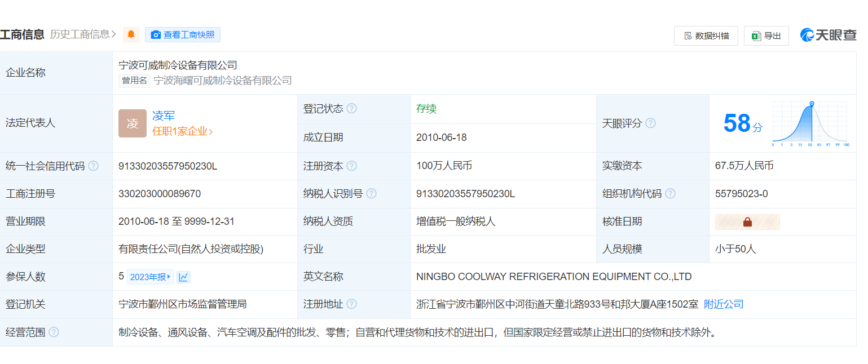Viewport: 868px width, 364px height.
Task: Click the 企业名称 label cell
Action: pos(56,73)
